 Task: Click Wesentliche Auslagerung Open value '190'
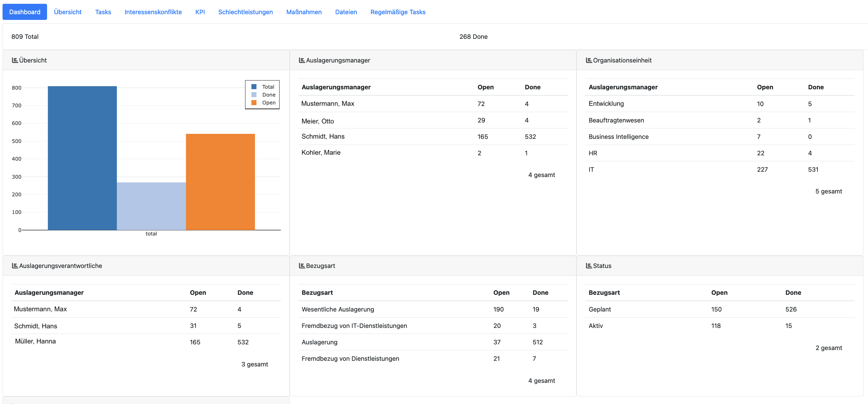[498, 309]
